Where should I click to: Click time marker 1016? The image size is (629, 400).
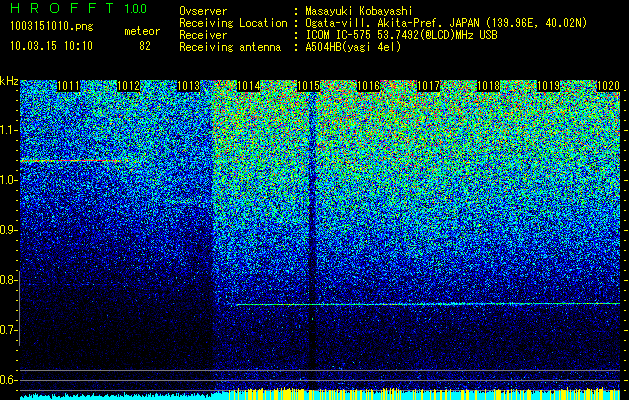pos(369,86)
